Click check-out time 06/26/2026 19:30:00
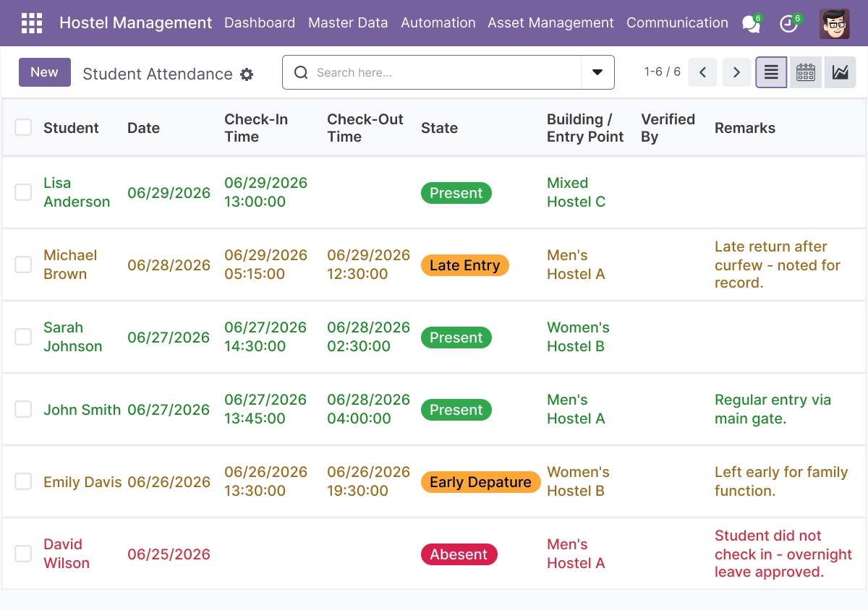868x610 pixels. pos(368,481)
